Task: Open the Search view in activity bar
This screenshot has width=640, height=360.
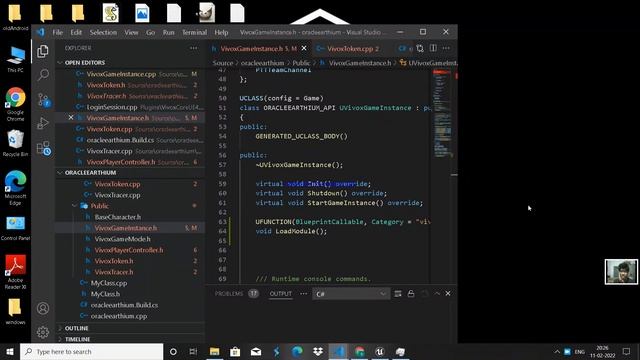Action: coord(43,75)
